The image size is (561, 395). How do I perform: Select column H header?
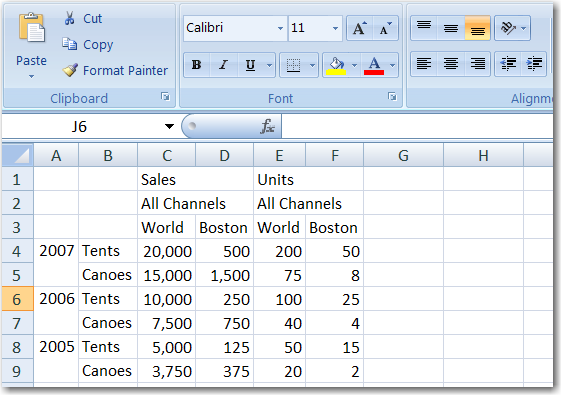[483, 156]
